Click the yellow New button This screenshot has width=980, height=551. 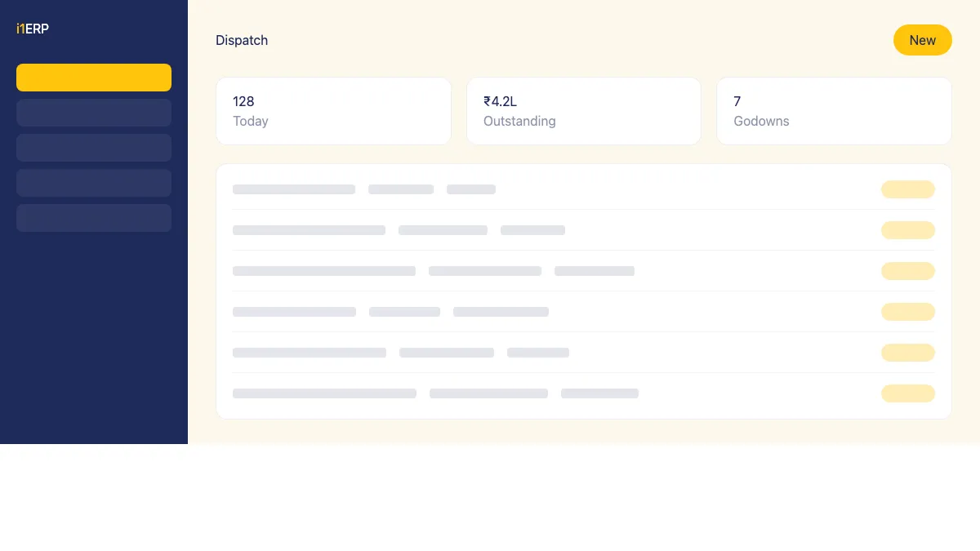click(922, 40)
